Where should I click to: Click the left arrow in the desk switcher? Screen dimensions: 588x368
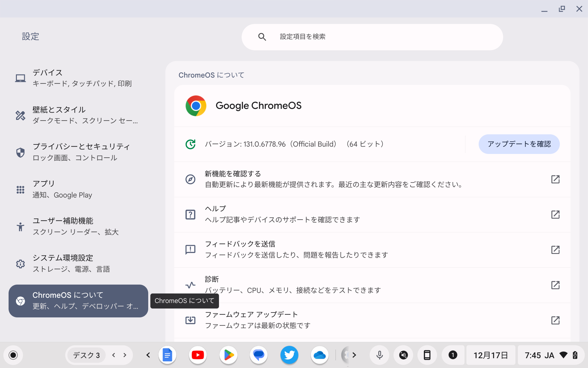click(x=113, y=355)
